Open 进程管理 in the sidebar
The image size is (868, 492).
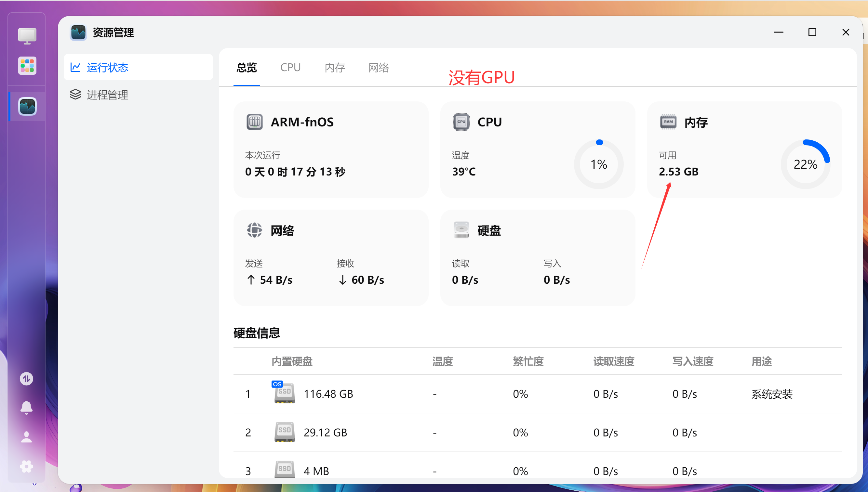pos(107,95)
